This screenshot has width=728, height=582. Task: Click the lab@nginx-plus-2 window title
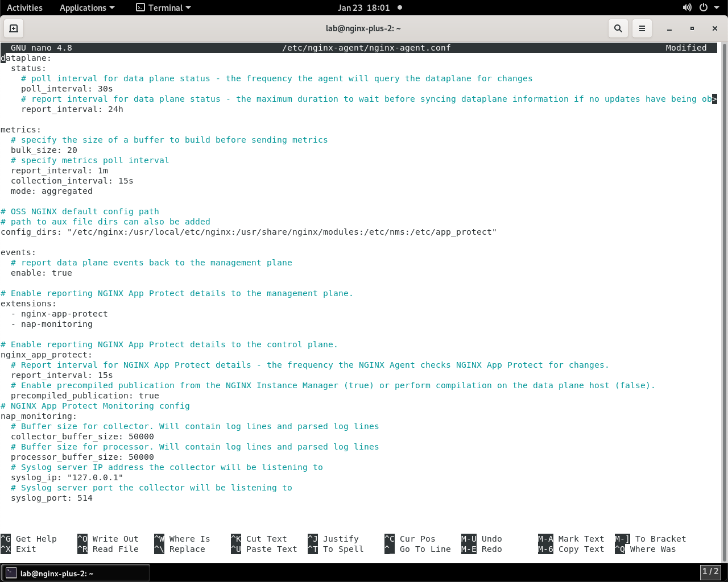coord(363,28)
